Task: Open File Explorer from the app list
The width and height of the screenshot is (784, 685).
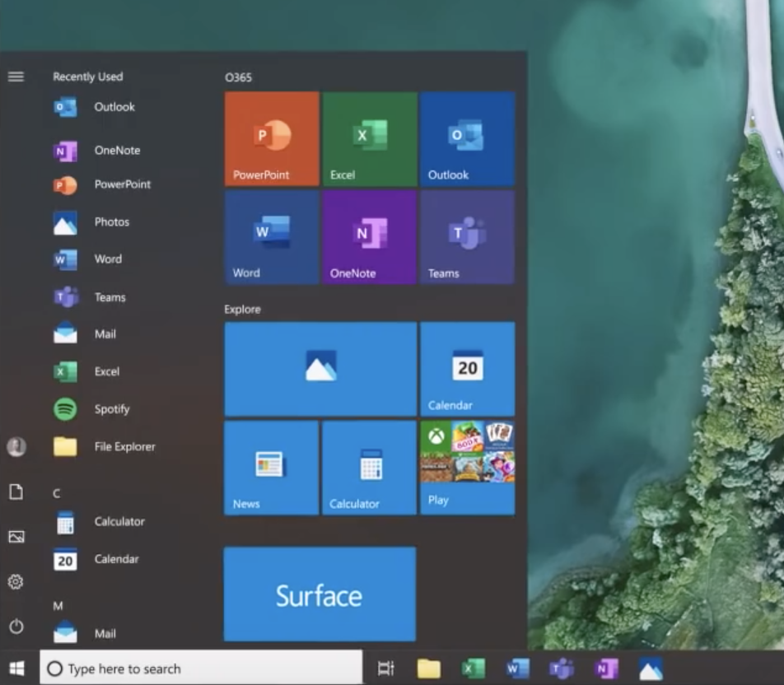Action: 105,446
